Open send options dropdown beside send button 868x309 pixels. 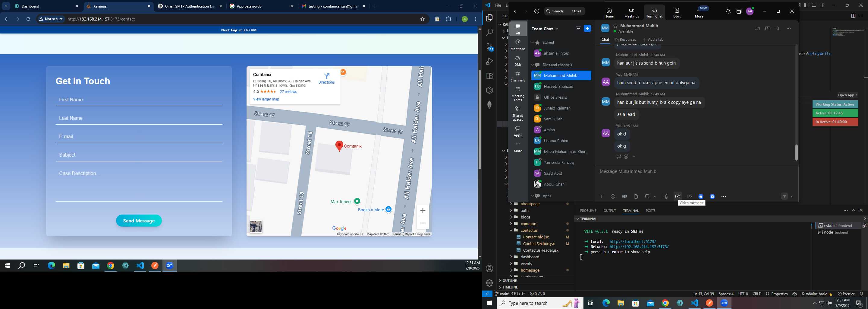(792, 197)
